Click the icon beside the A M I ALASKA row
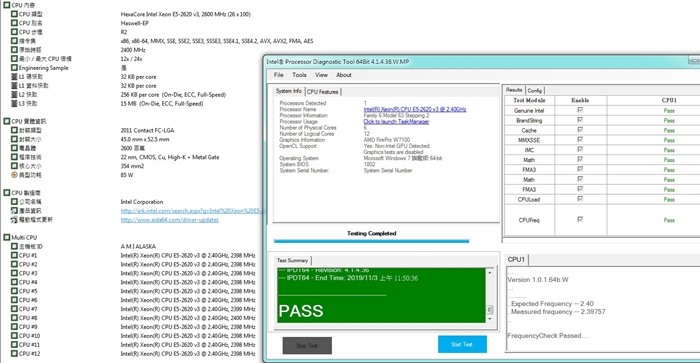The image size is (700, 363). coord(14,246)
